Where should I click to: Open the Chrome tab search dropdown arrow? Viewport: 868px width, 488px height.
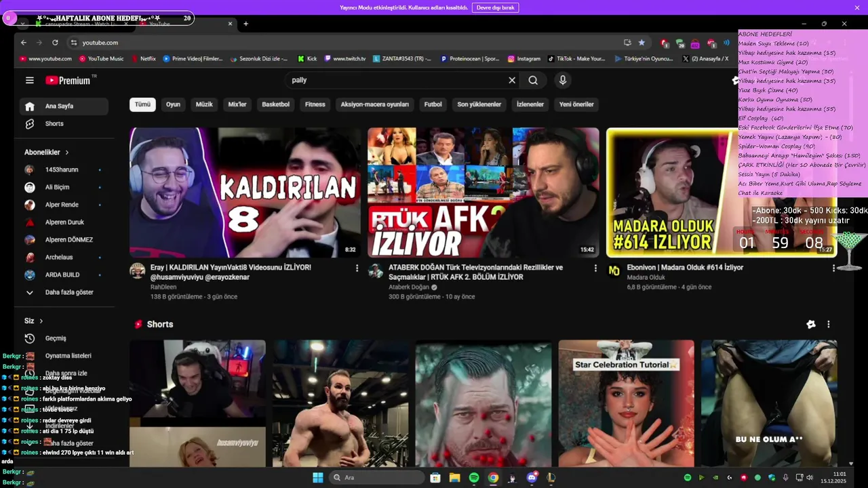coord(23,24)
